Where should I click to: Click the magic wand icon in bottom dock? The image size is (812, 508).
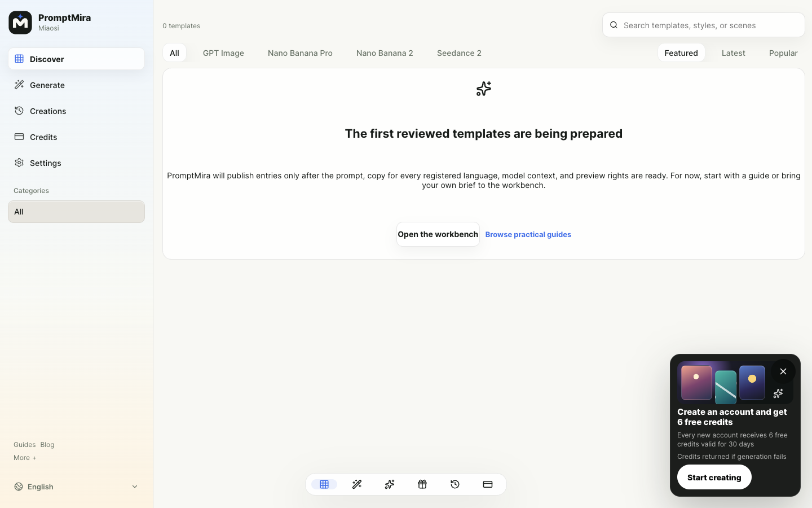357,484
